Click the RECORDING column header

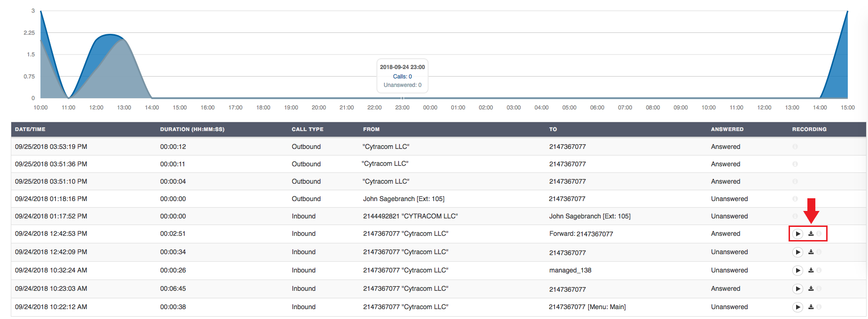(809, 129)
